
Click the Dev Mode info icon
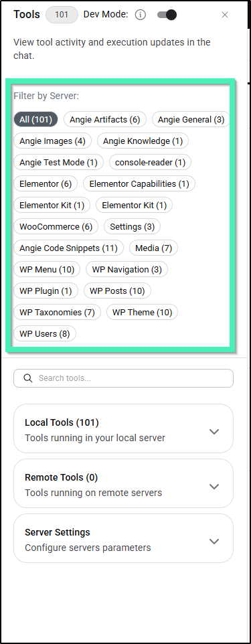pyautogui.click(x=141, y=15)
